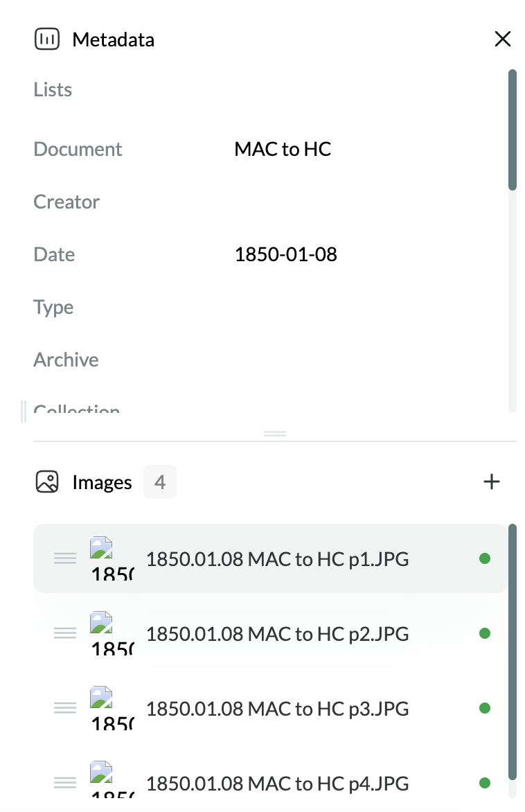Open image 1850.01.08 MAC to HC p4.JPG
This screenshot has height=812, width=525.
point(278,783)
